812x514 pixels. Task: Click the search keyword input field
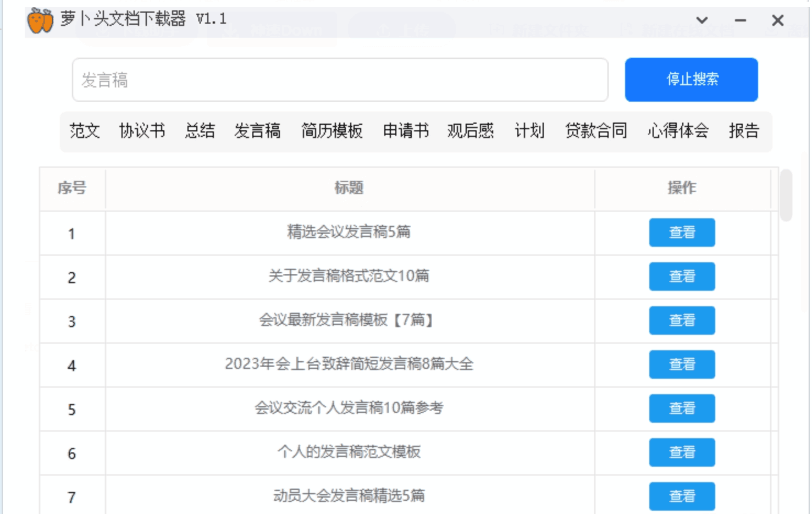340,80
